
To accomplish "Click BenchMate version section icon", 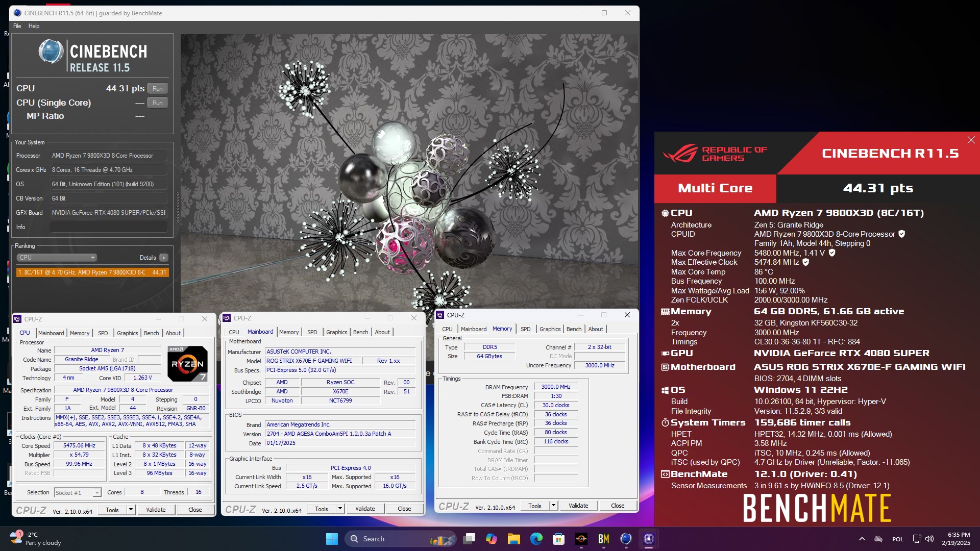I will pos(665,474).
